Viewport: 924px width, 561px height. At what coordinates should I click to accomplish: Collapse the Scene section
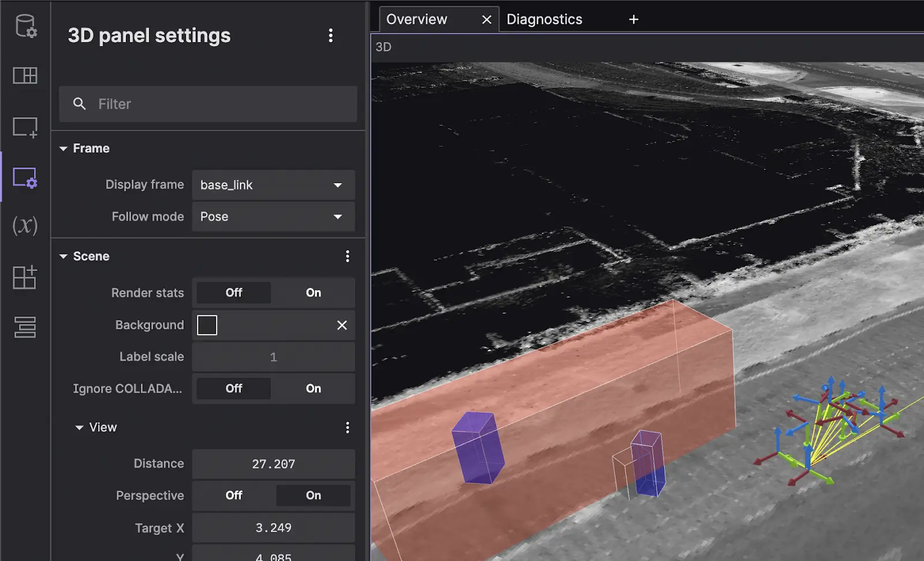click(x=64, y=257)
